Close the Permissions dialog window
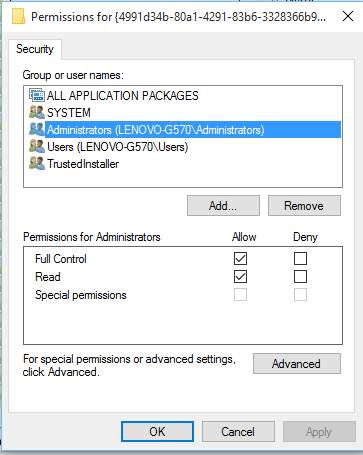 (348, 16)
